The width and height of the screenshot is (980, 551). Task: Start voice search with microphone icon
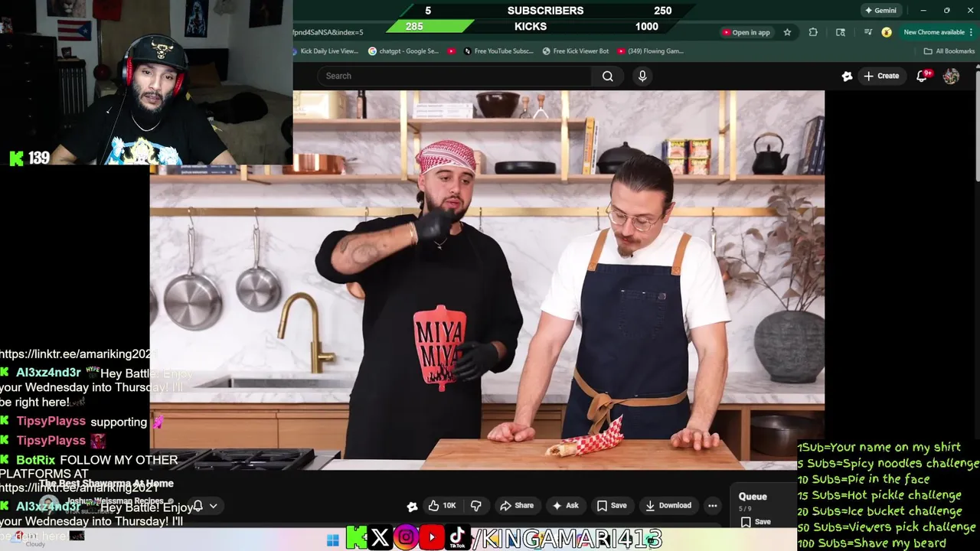coord(642,76)
